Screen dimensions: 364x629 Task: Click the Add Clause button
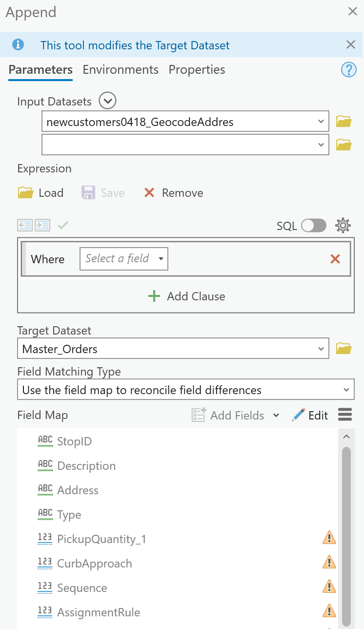click(x=186, y=296)
